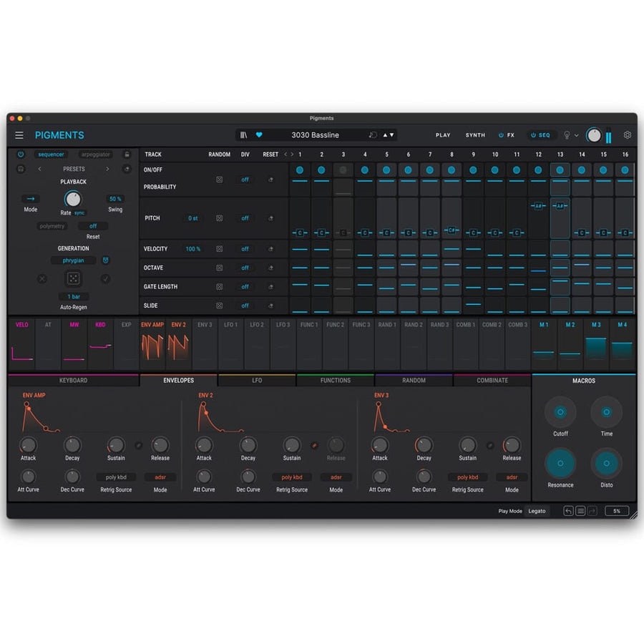Viewport: 644px width, 644px height.
Task: Open the Reset off dropdown
Action: point(93,226)
